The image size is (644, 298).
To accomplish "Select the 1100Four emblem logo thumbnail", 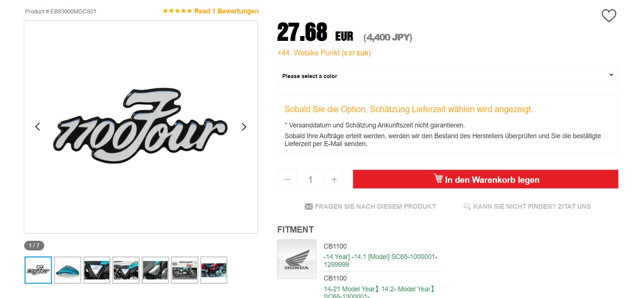I will (38, 270).
